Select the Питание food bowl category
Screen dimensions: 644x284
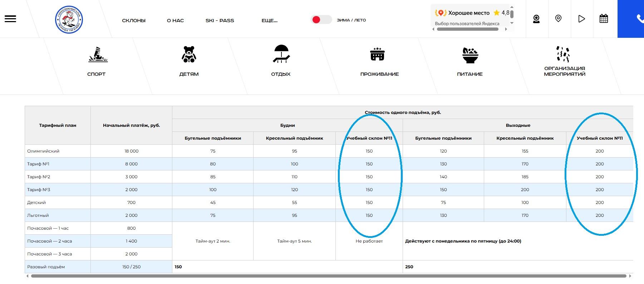[x=470, y=55]
